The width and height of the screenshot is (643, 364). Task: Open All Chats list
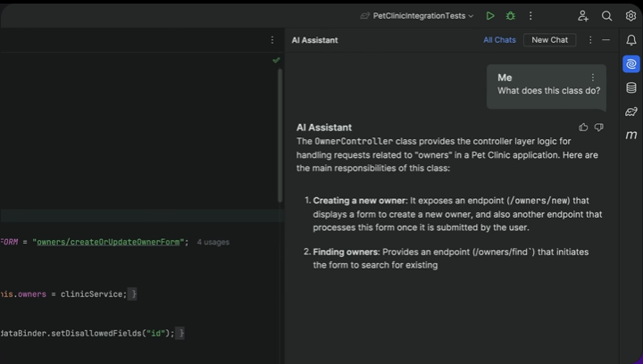tap(499, 40)
